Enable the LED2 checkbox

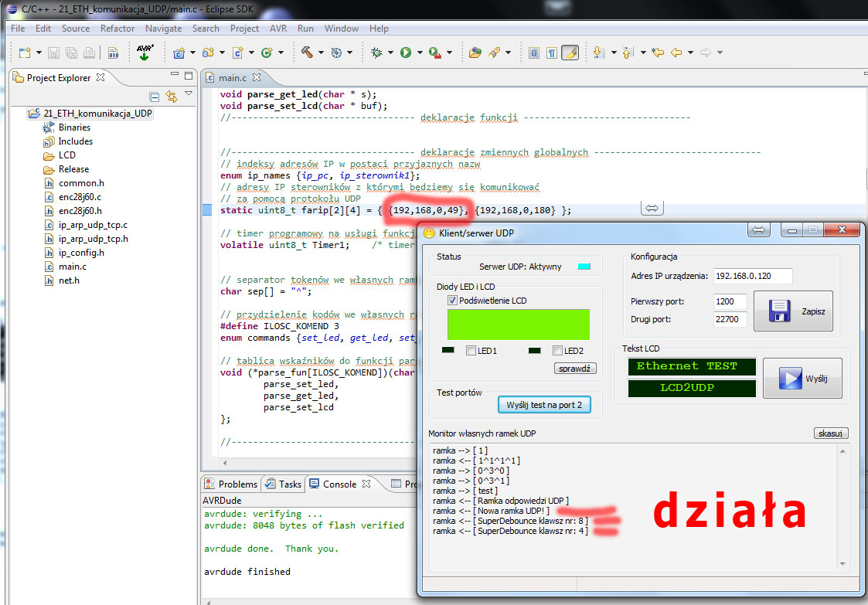coord(557,351)
